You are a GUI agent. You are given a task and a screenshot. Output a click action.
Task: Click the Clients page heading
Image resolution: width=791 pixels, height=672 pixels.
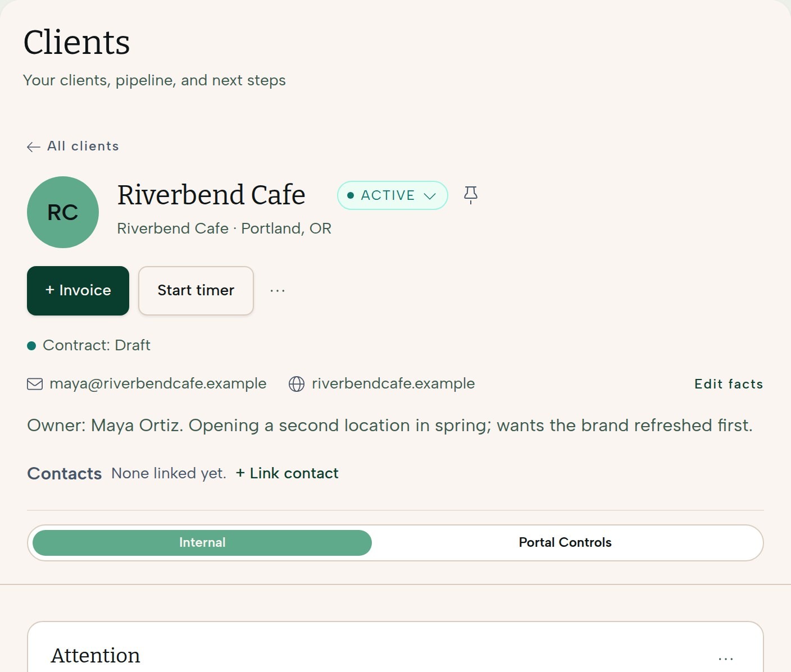[x=77, y=43]
